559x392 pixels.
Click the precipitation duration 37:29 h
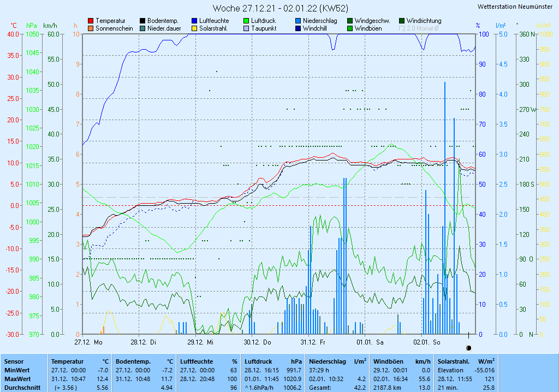[319, 370]
